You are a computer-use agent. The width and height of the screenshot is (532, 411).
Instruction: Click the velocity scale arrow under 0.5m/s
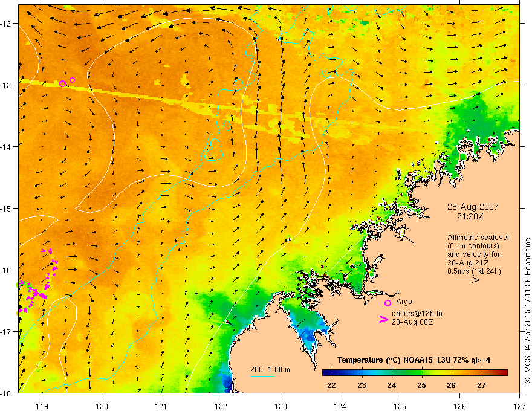467,280
